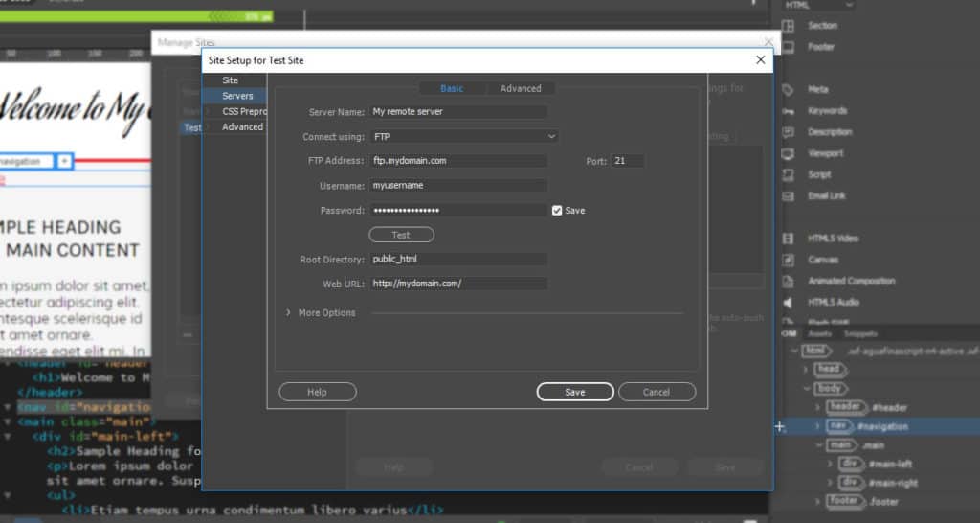980x523 pixels.
Task: Toggle the Save password checkbox
Action: point(557,210)
